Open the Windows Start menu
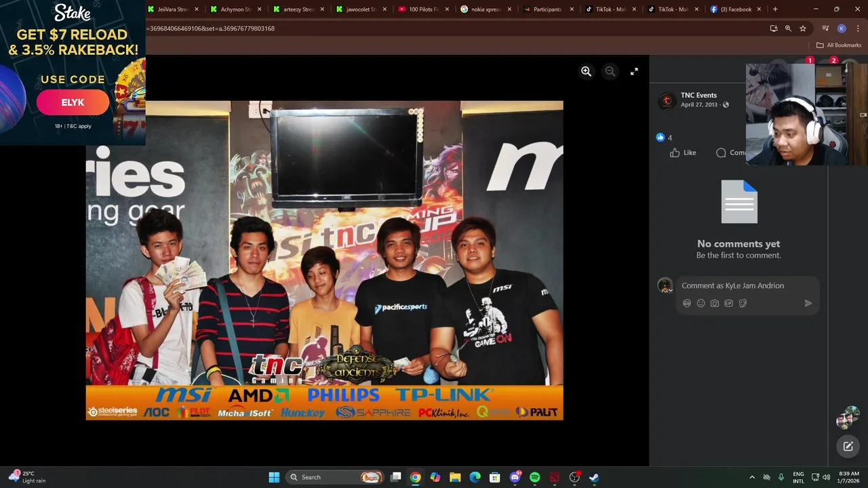The width and height of the screenshot is (868, 488). point(274,477)
